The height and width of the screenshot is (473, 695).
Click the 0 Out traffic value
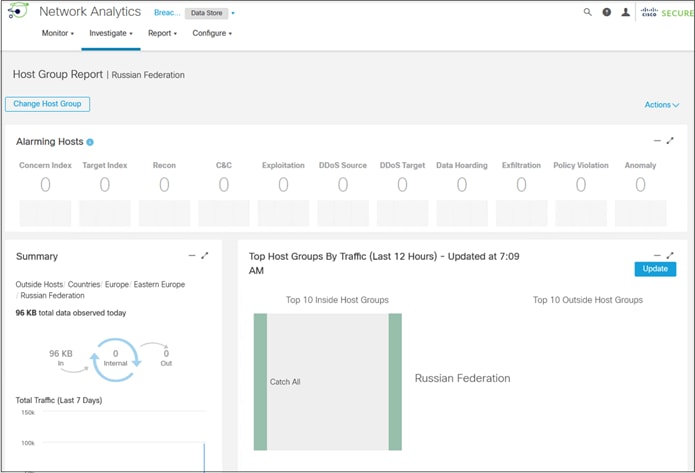[166, 354]
